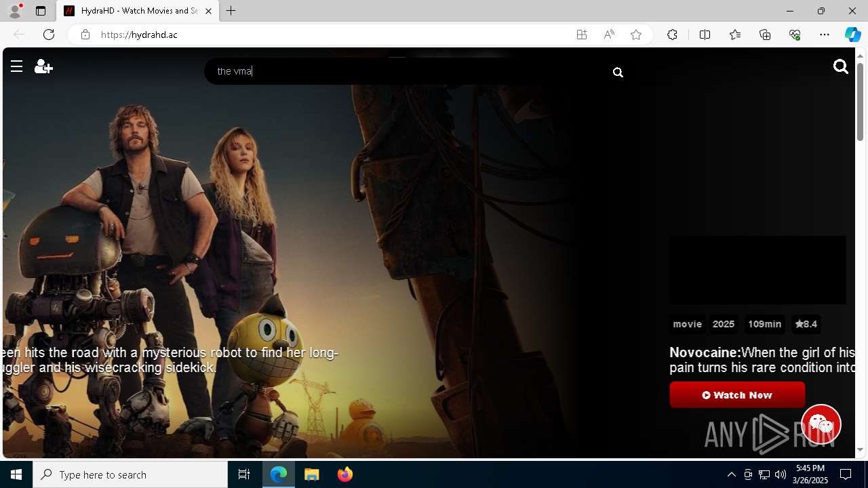Open the Edge profile avatar
Screen dimensions: 868x488
(14, 11)
